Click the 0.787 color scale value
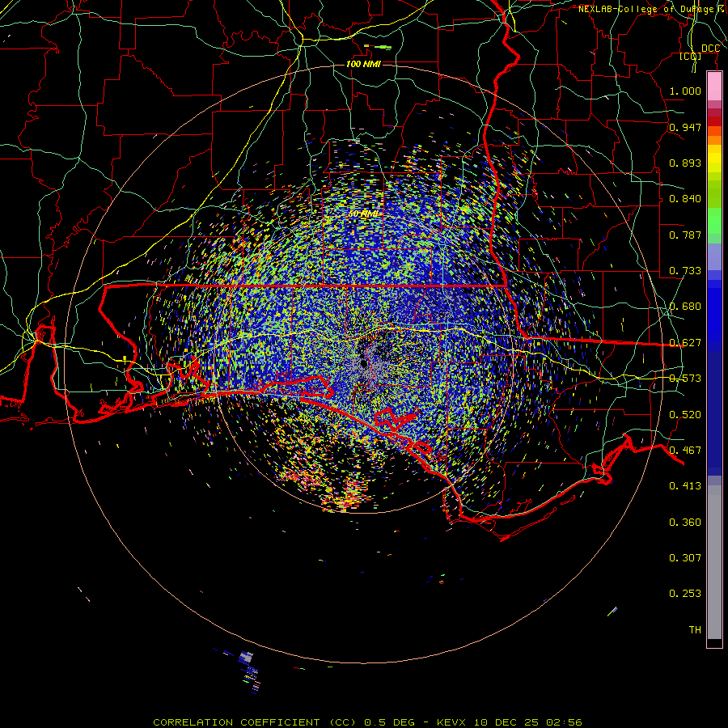The width and height of the screenshot is (728, 728). click(x=685, y=235)
